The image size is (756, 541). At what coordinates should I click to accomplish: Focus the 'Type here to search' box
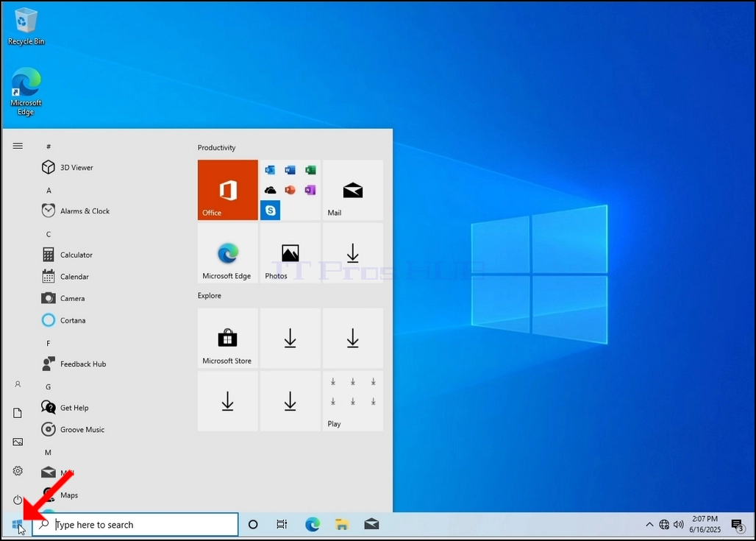[135, 525]
